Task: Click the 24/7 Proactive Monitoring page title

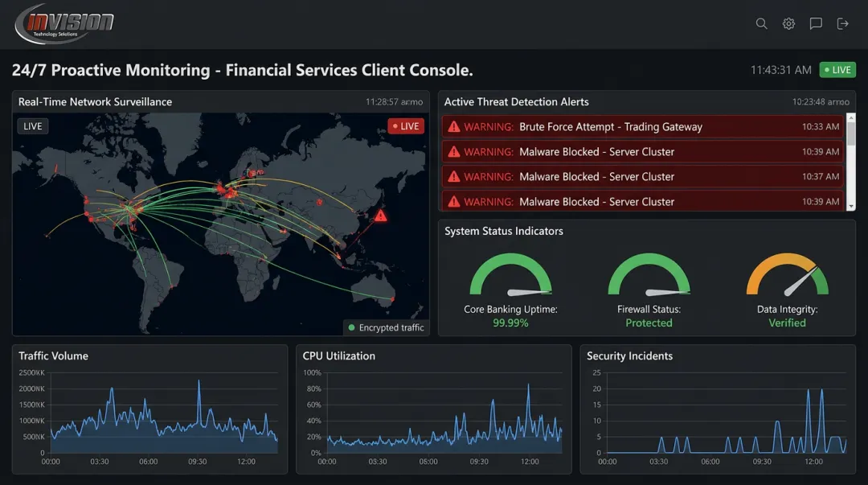Action: coord(243,71)
